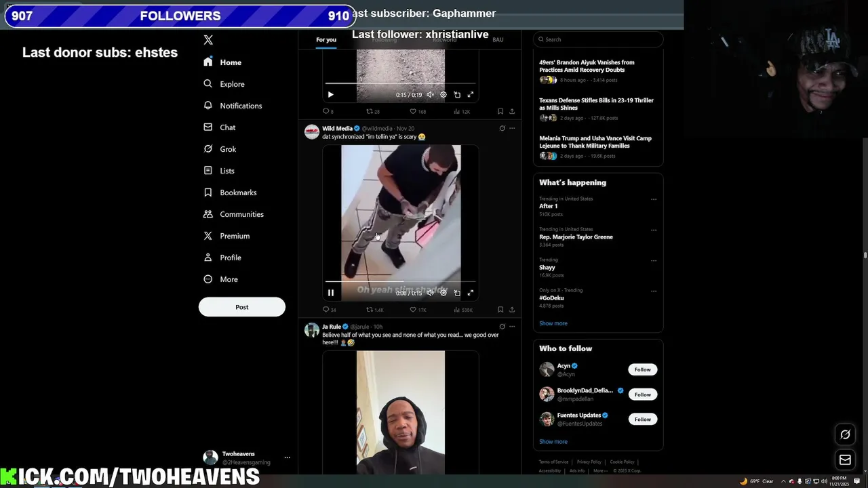View analytics of Wild Media post
This screenshot has height=488, width=868.
click(x=463, y=310)
